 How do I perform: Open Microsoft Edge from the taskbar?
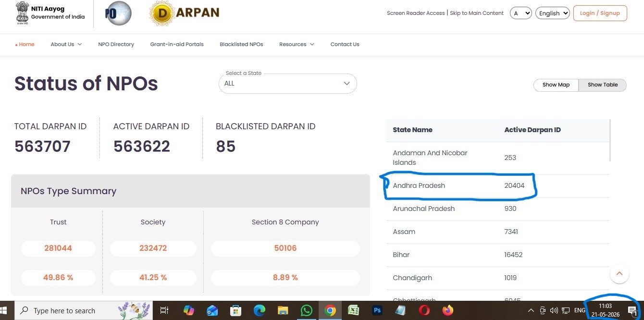[259, 310]
